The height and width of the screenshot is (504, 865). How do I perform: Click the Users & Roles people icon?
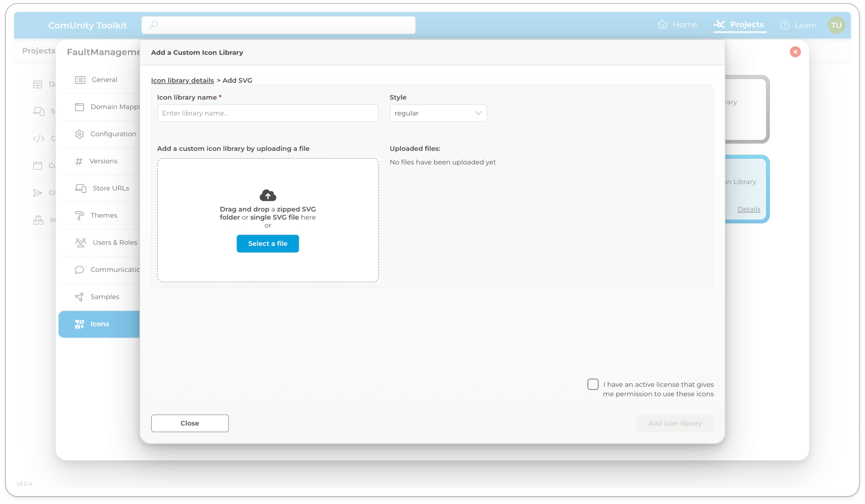[80, 243]
